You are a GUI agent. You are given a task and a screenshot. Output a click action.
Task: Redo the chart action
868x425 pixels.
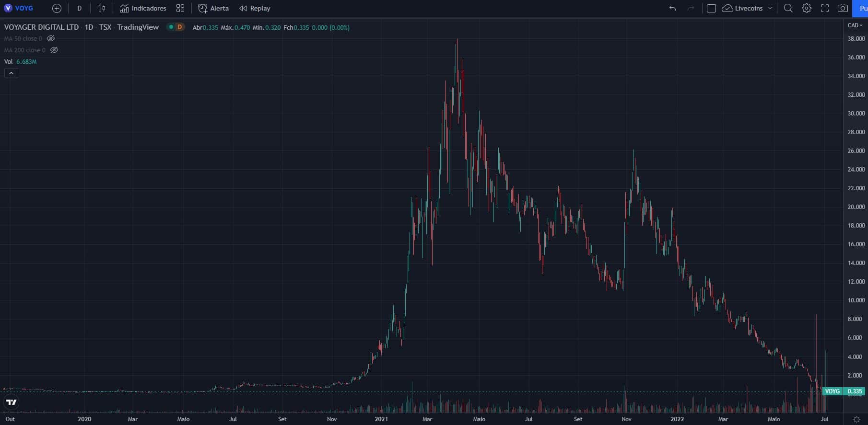(x=691, y=8)
